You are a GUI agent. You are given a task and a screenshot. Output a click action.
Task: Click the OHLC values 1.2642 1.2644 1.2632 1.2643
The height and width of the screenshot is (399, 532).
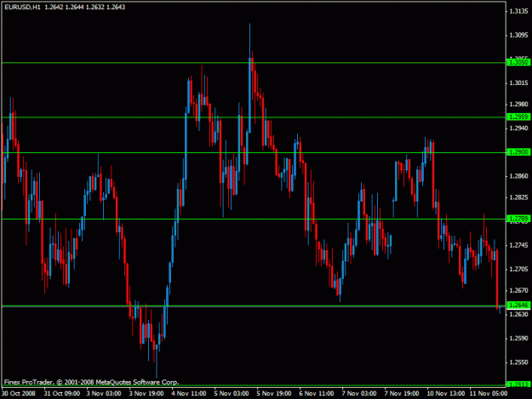pos(85,7)
